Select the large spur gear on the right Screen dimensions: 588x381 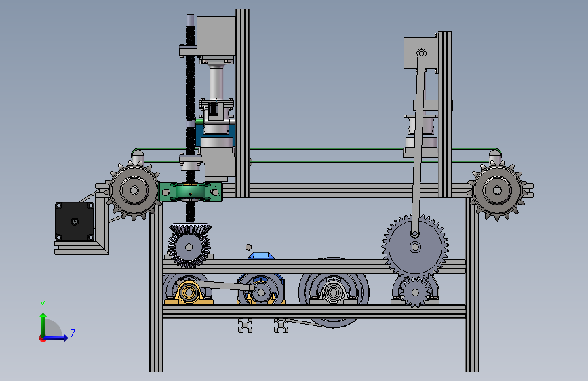415,247
